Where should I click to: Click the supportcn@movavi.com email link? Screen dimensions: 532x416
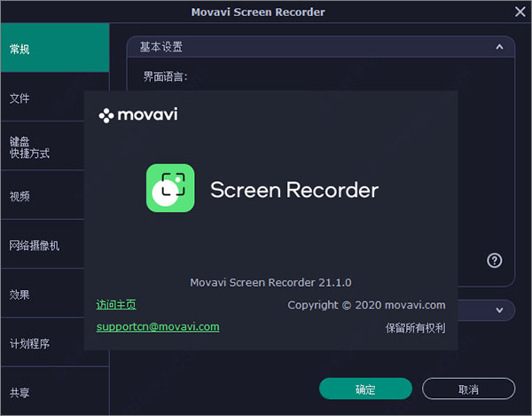(158, 326)
